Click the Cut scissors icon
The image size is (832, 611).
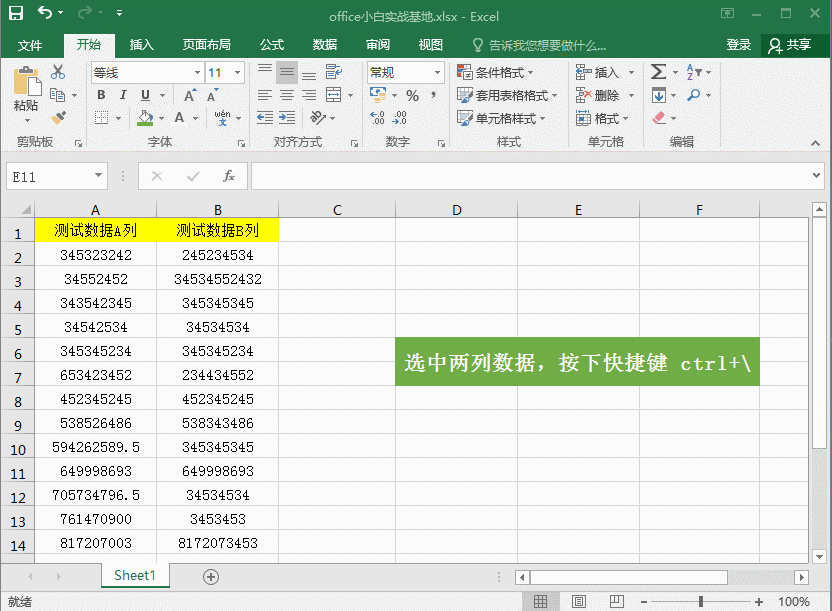58,72
